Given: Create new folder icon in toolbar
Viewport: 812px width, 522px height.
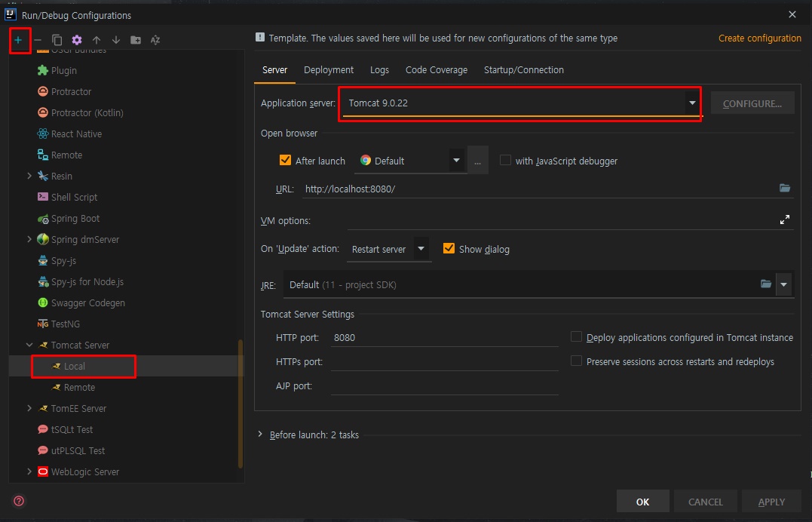Looking at the screenshot, I should (136, 40).
